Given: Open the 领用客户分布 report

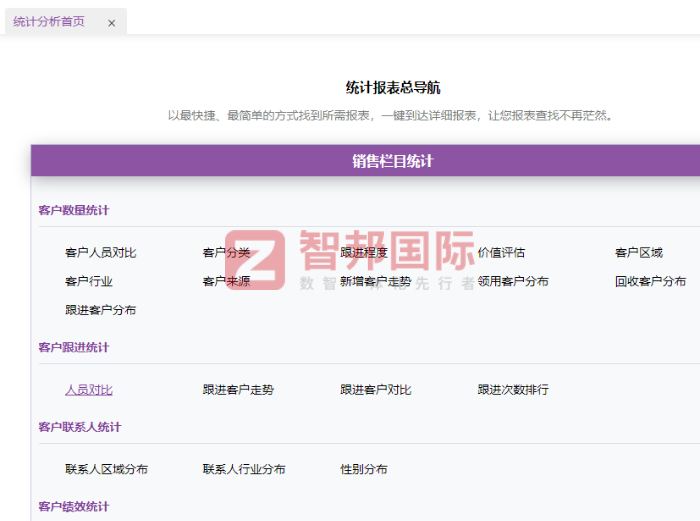Looking at the screenshot, I should [513, 282].
